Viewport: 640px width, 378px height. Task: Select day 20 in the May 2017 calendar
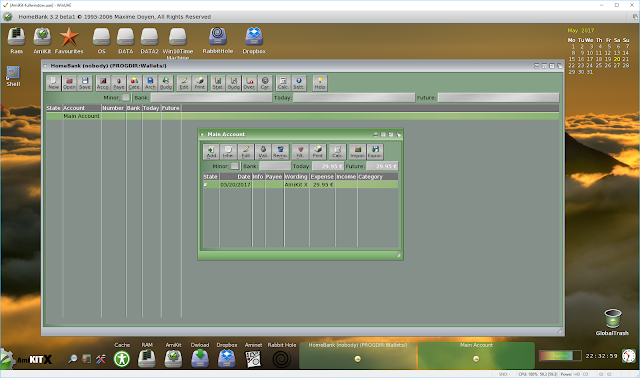click(x=617, y=59)
